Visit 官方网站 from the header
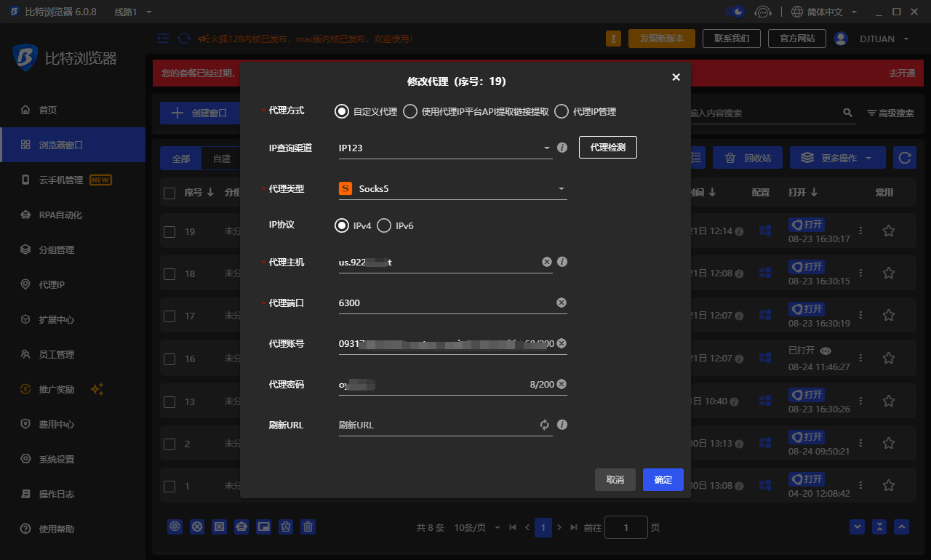 [797, 39]
